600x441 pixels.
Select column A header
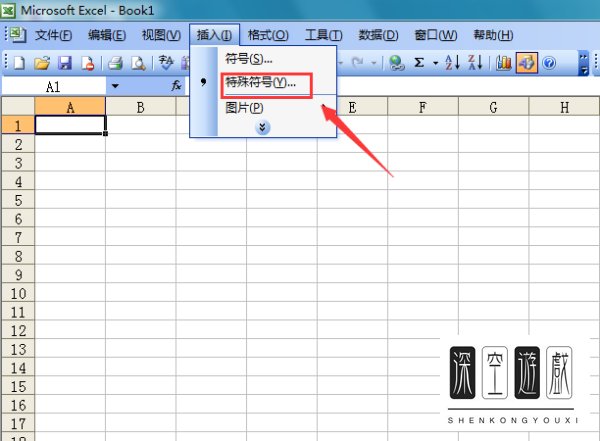(70, 106)
